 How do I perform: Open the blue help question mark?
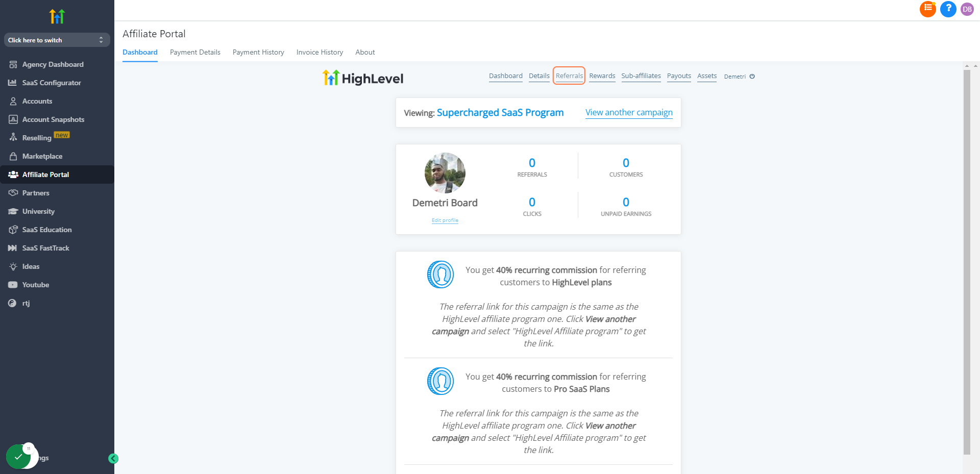pos(948,9)
